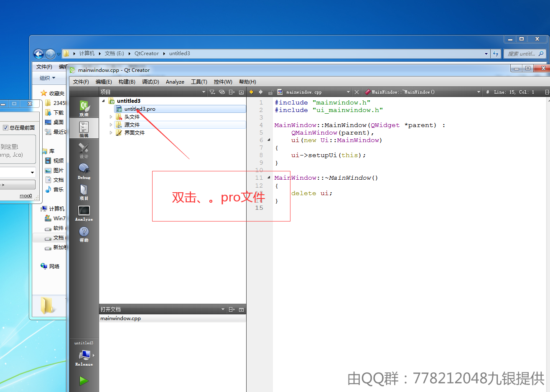Image resolution: width=550 pixels, height=392 pixels.
Task: Expand the 源文件 folder
Action: coord(111,125)
